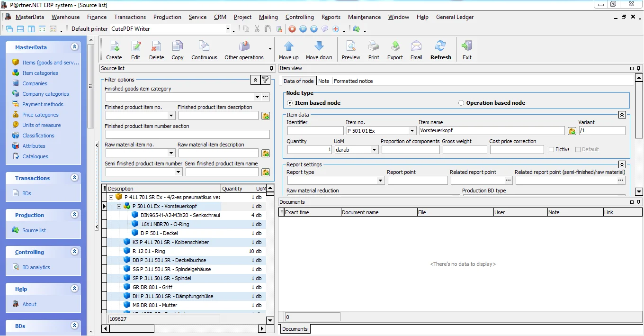Collapse the P 501 01 Ex tree node
This screenshot has width=644, height=336.
click(x=119, y=206)
